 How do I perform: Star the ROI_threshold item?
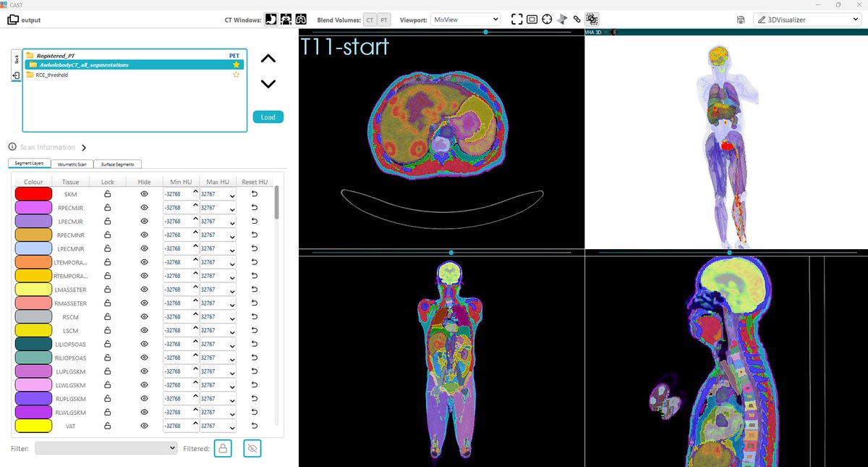point(236,75)
